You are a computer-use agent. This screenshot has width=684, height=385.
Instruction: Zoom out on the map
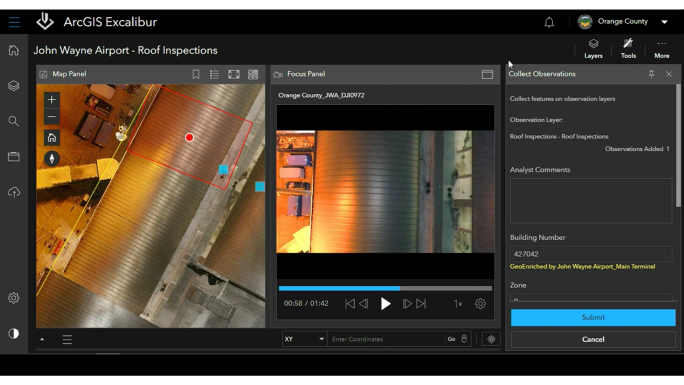pos(51,117)
